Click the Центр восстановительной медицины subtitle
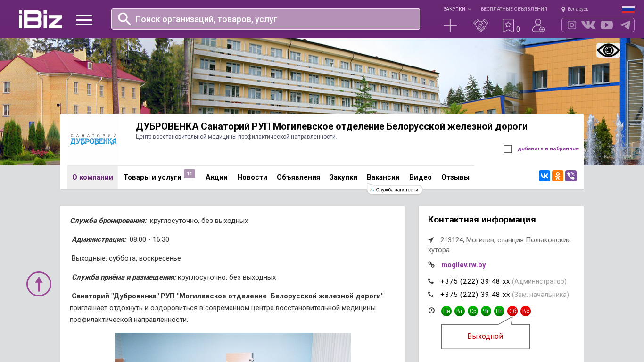The height and width of the screenshot is (362, 644). point(236,137)
